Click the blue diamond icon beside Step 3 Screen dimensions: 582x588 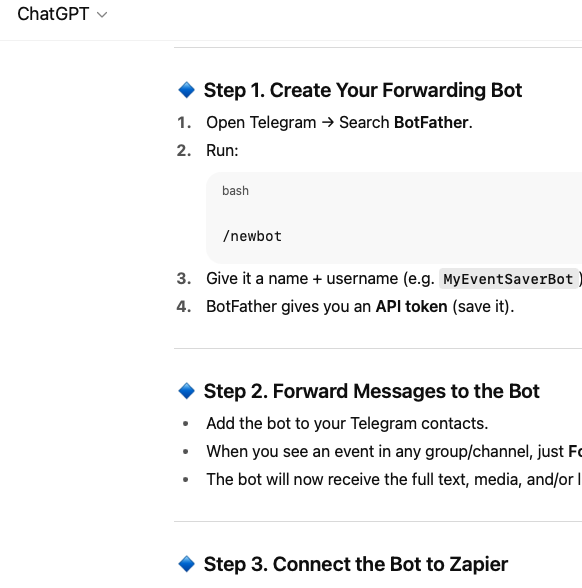(186, 564)
